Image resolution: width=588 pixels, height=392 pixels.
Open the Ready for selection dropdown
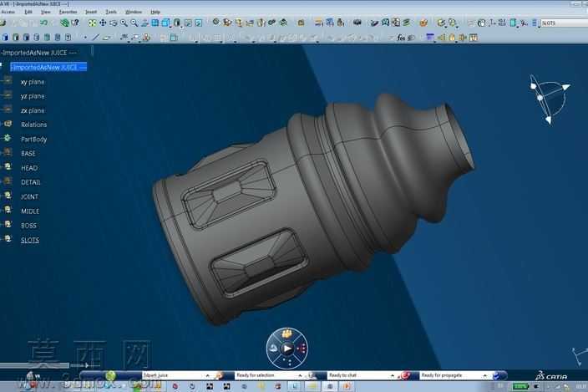tap(300, 375)
